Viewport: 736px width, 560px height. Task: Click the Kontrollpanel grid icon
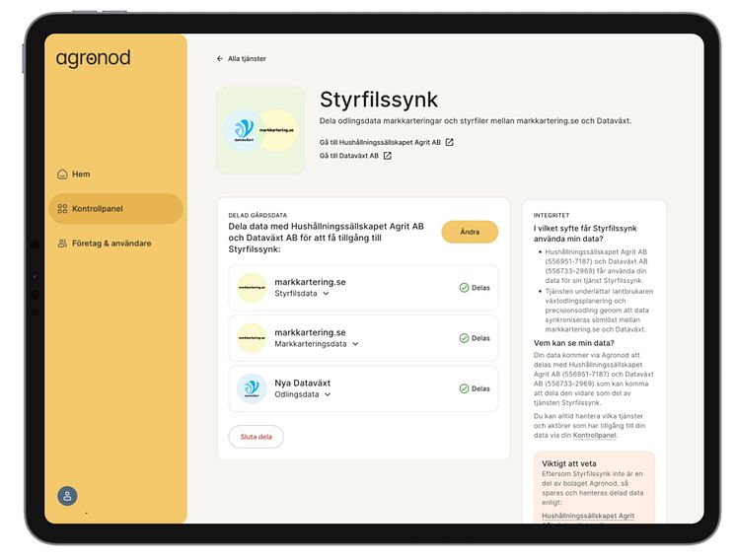[62, 209]
